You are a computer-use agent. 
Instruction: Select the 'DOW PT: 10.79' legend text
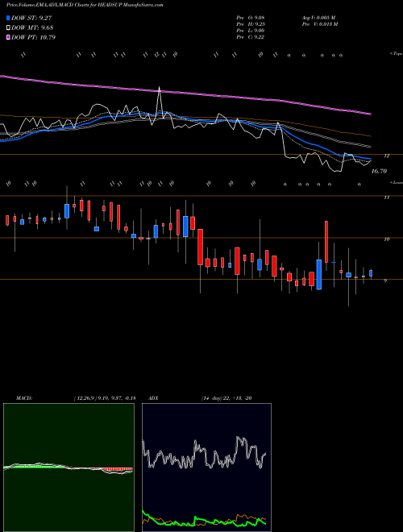pyautogui.click(x=33, y=37)
